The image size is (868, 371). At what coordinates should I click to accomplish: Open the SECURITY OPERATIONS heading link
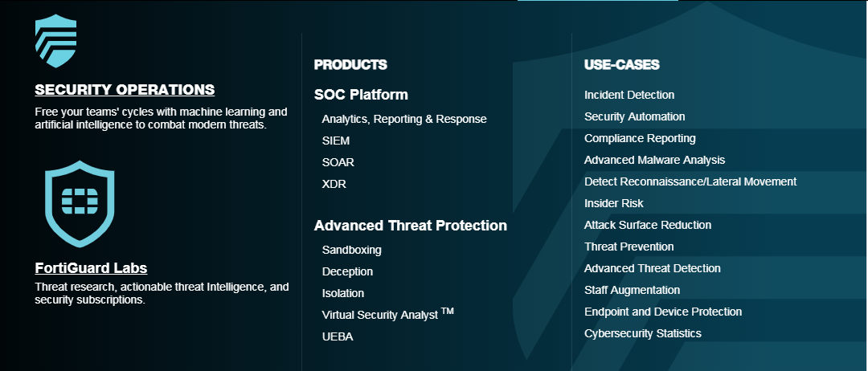click(125, 90)
